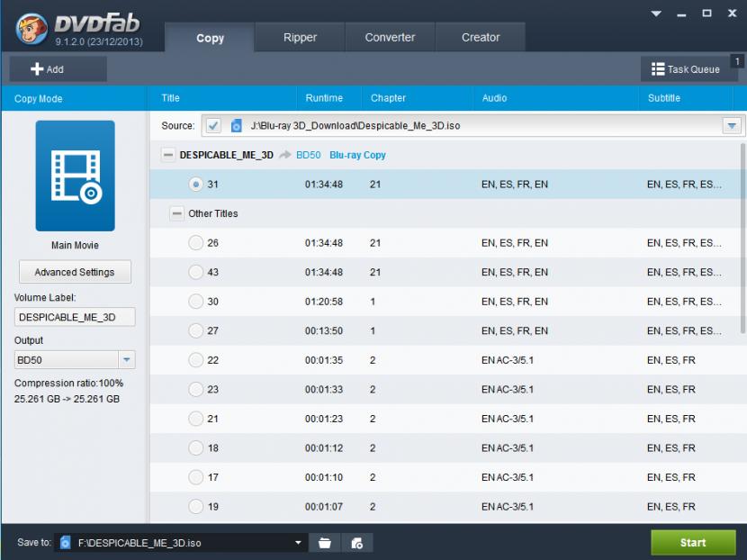Switch to the Ripper tab

[x=300, y=38]
